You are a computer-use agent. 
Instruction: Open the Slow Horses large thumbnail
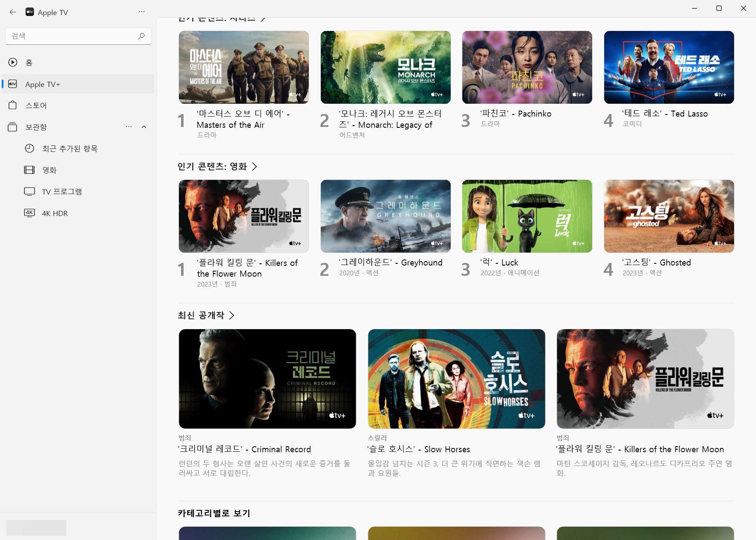tap(457, 379)
